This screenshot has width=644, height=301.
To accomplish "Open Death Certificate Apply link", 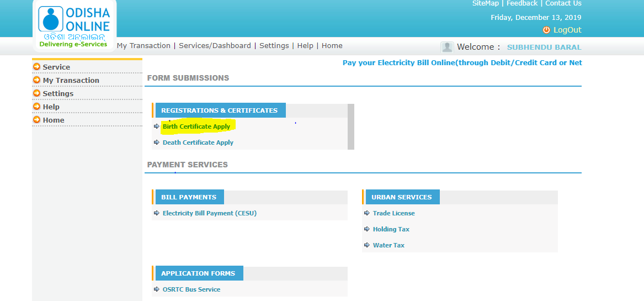I will (x=198, y=142).
